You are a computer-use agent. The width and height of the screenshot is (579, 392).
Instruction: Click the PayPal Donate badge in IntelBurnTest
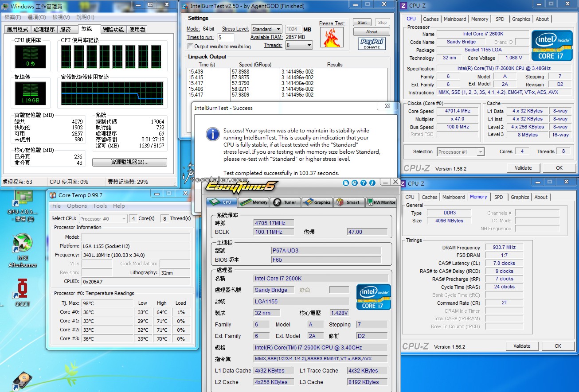pyautogui.click(x=372, y=43)
